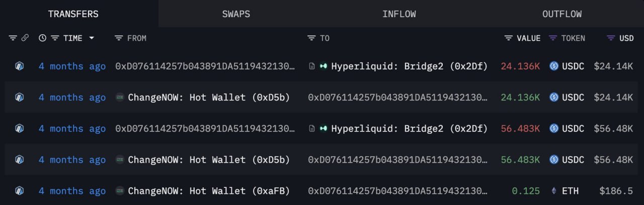Click the link icon in header row

pyautogui.click(x=25, y=38)
